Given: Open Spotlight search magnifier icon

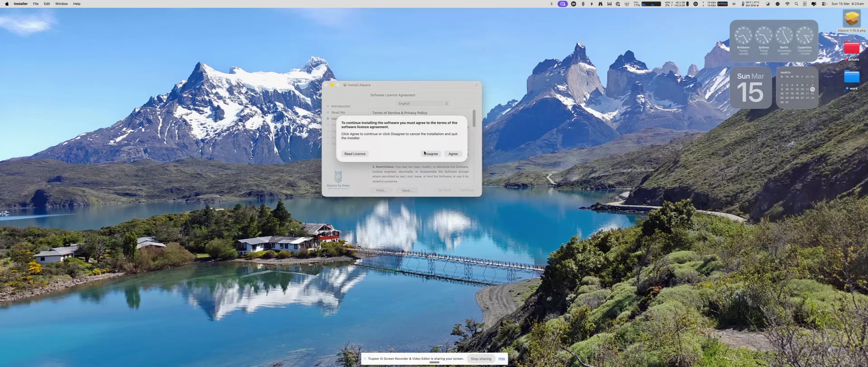Looking at the screenshot, I should pos(796,4).
